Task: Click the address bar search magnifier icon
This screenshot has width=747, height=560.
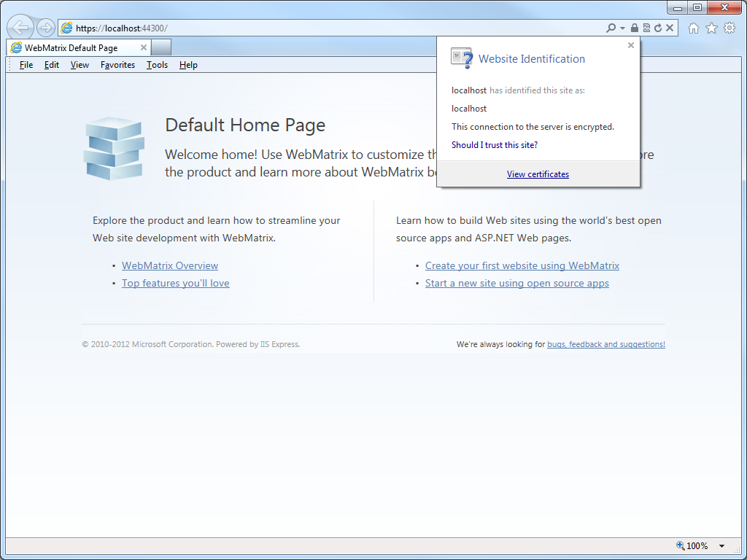Action: coord(611,28)
